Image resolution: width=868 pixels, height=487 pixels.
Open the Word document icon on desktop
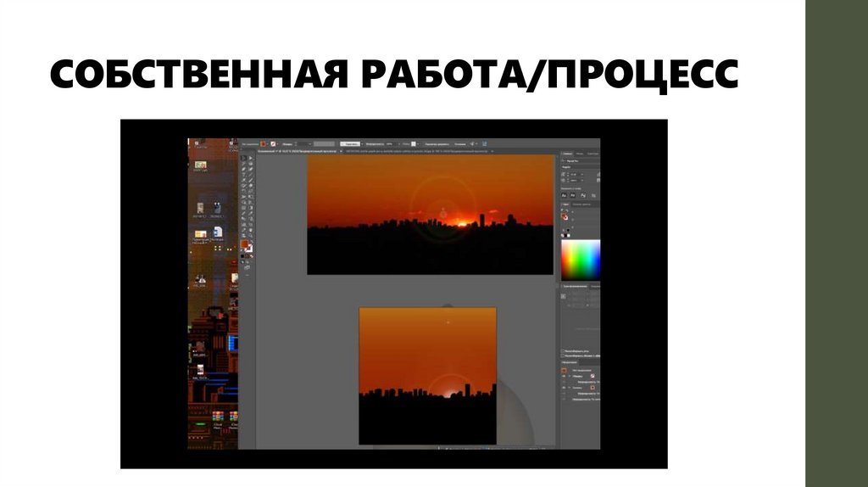coord(218,232)
